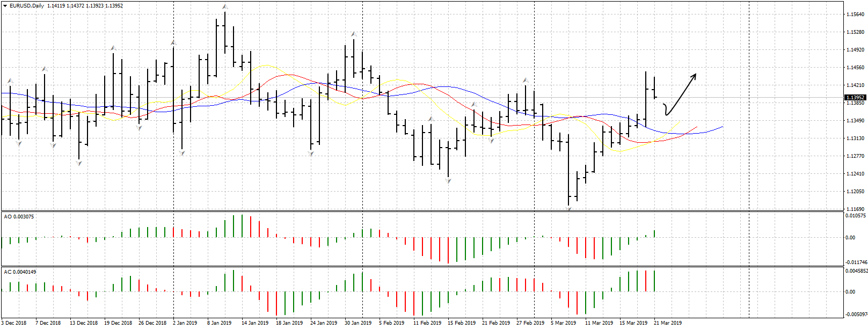Select the up fractal above the late February high
Screen dimensions: 868x329
pos(526,81)
